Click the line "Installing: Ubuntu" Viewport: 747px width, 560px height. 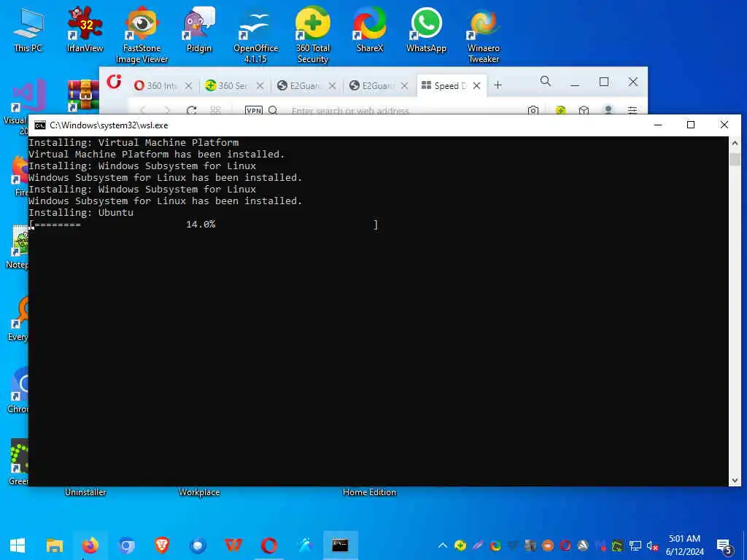pos(81,212)
